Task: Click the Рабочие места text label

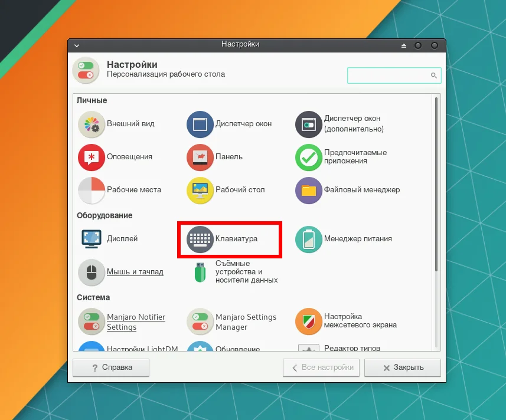Action: [x=134, y=189]
